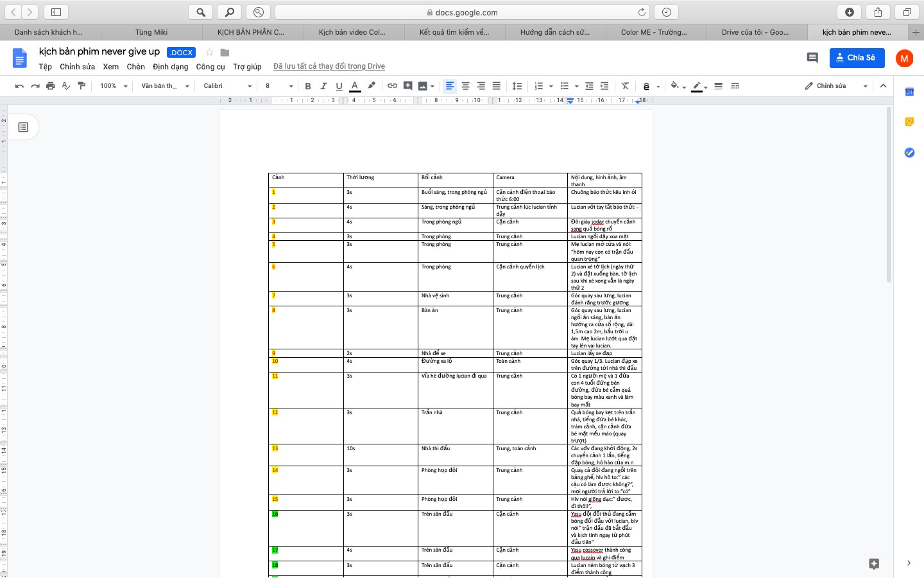Open the spelling and grammar check icon
The width and height of the screenshot is (924, 578).
coord(65,86)
